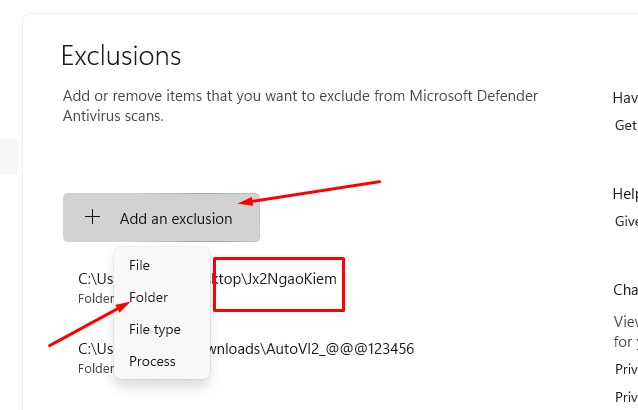
Task: Click the Folder label under Jx2NgaoKiem path
Action: coord(94,298)
